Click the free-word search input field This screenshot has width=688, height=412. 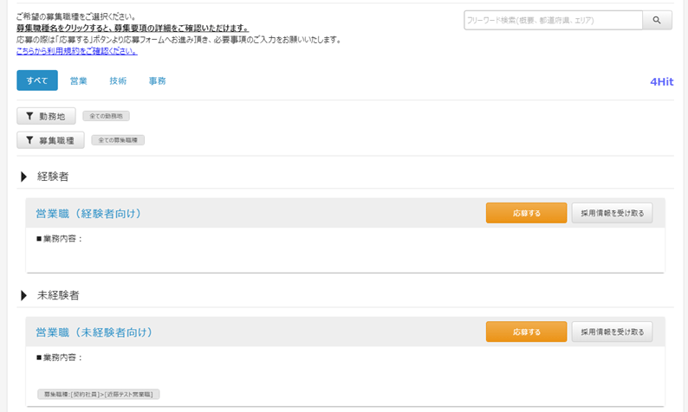(552, 20)
